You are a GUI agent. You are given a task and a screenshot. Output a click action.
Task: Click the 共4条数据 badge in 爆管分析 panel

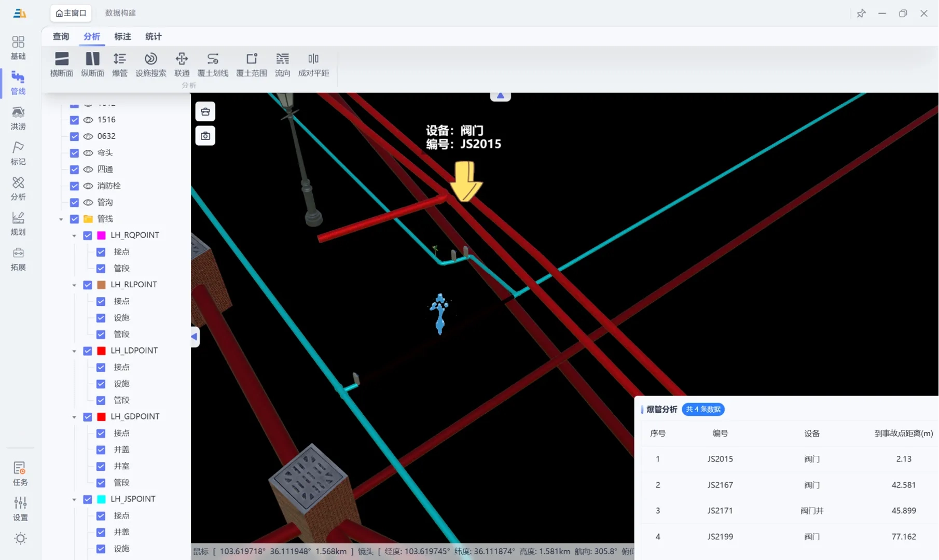point(703,409)
